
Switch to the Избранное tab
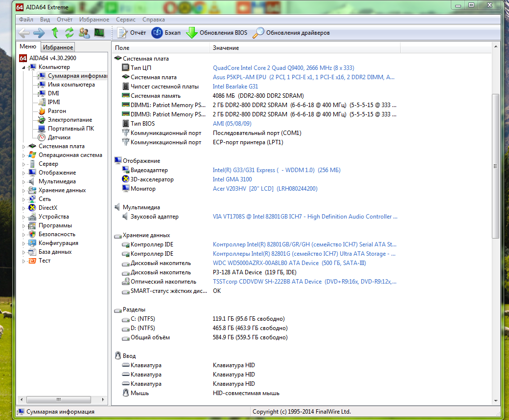[58, 47]
